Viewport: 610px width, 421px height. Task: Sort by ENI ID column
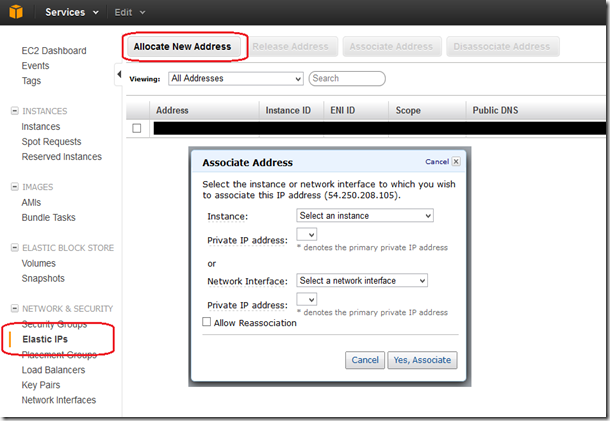point(356,111)
